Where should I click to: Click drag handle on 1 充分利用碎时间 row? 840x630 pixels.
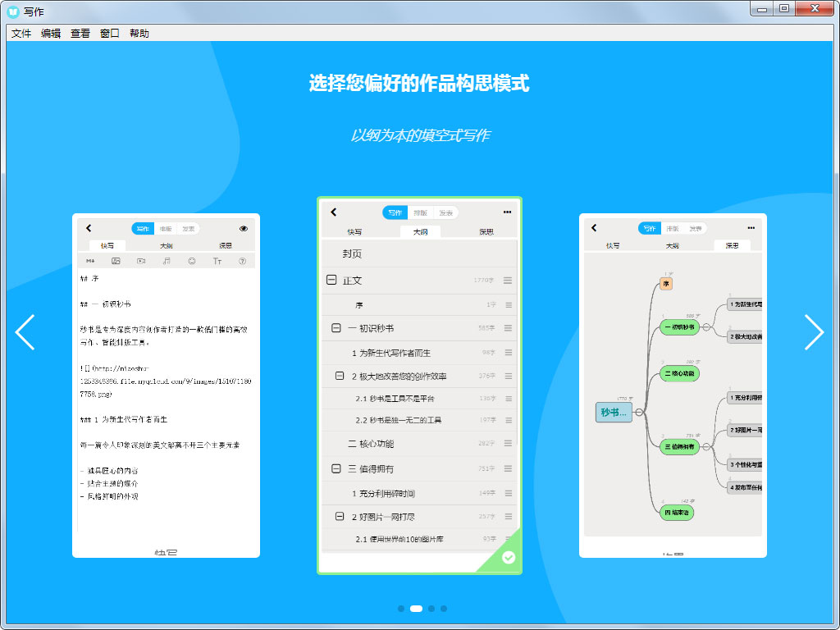[x=509, y=493]
